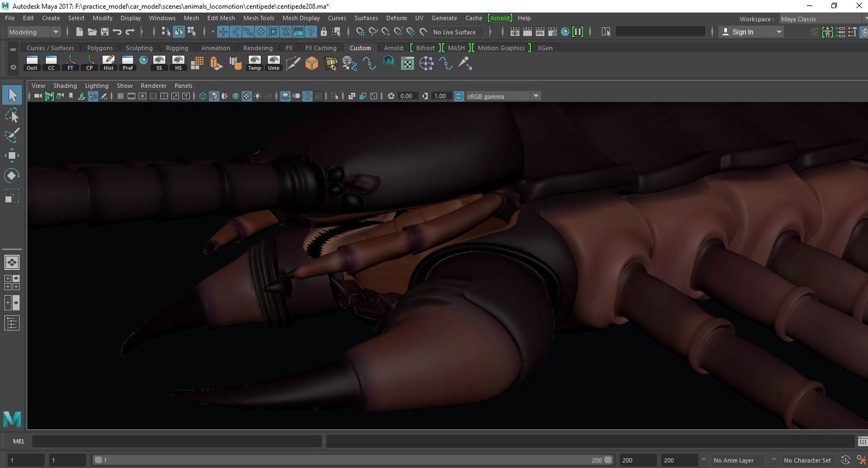
Task: Open the Modeling menu set dropdown
Action: (x=34, y=32)
